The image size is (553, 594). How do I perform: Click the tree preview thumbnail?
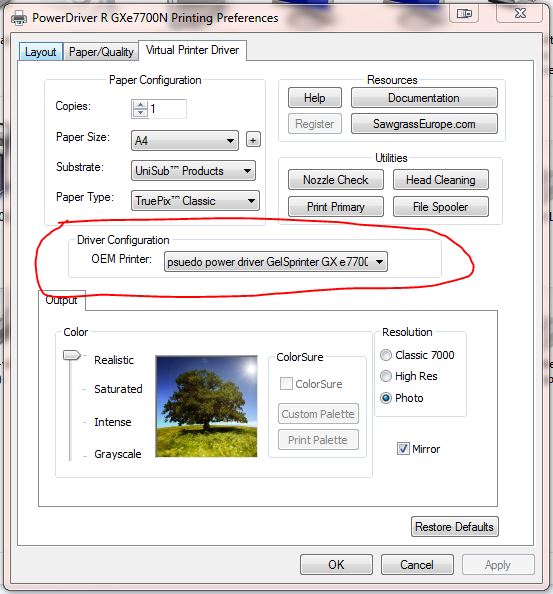click(206, 406)
